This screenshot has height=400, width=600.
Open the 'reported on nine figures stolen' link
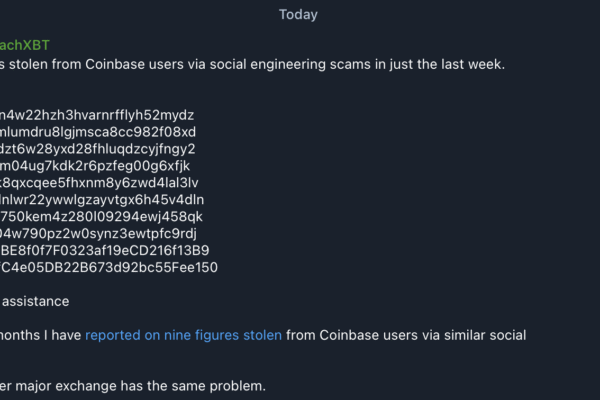click(183, 335)
